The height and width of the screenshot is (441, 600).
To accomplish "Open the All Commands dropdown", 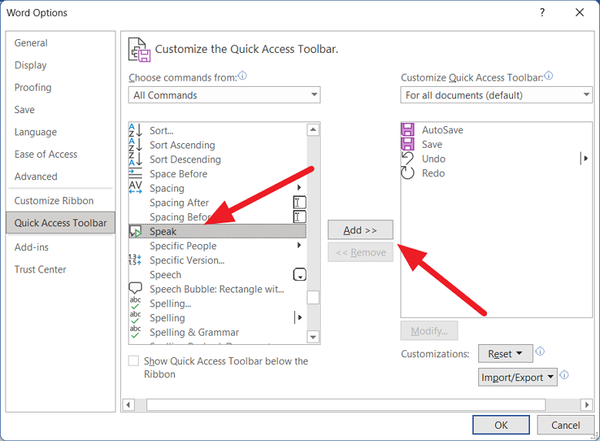I will [x=224, y=95].
